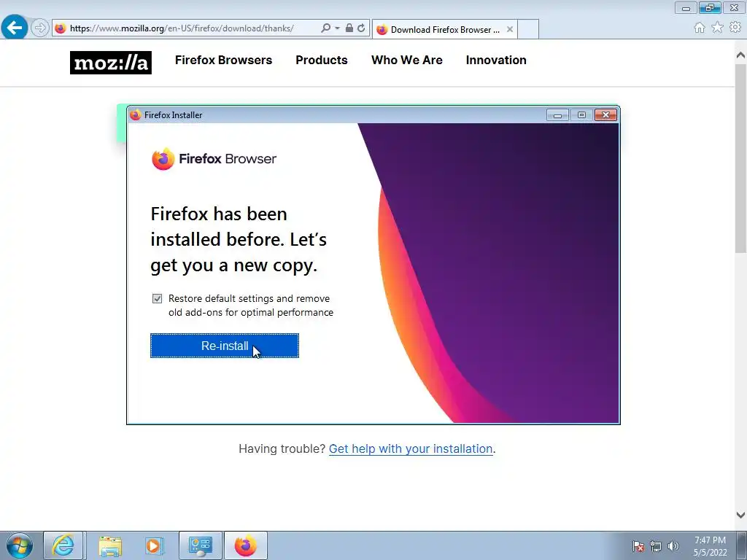The height and width of the screenshot is (560, 747).
Task: Click the Internet Explorer back arrow button
Action: click(15, 28)
